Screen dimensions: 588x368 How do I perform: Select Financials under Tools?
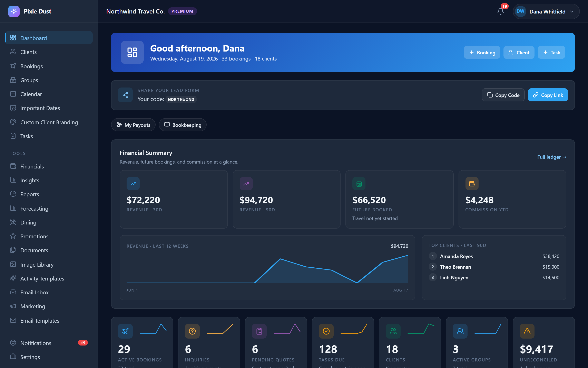(x=49, y=166)
